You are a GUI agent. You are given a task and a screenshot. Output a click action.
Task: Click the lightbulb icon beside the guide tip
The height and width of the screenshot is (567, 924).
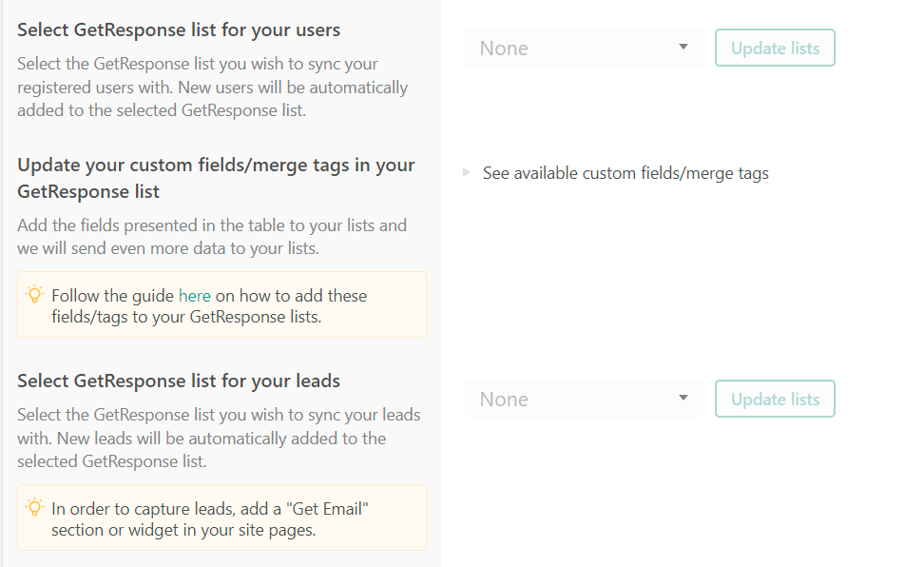(x=34, y=294)
